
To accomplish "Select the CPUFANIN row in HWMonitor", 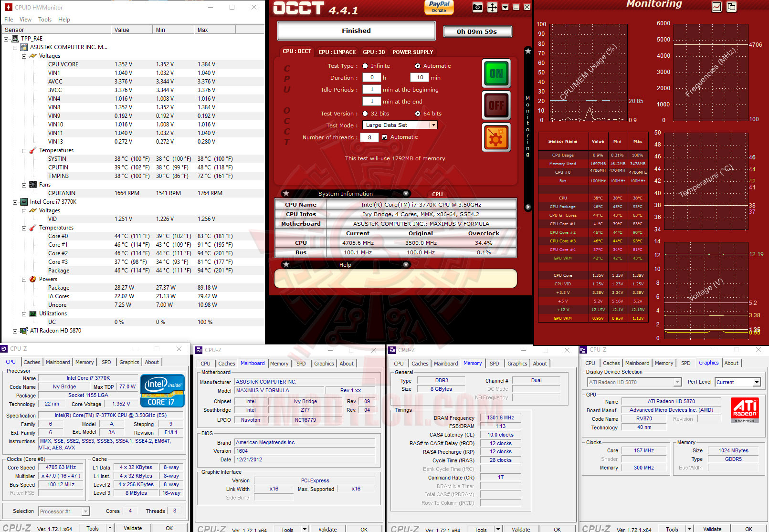I will coord(132,193).
